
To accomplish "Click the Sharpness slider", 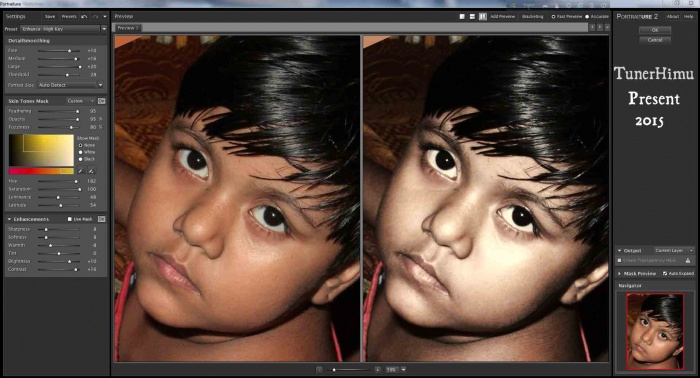I will pos(59,229).
